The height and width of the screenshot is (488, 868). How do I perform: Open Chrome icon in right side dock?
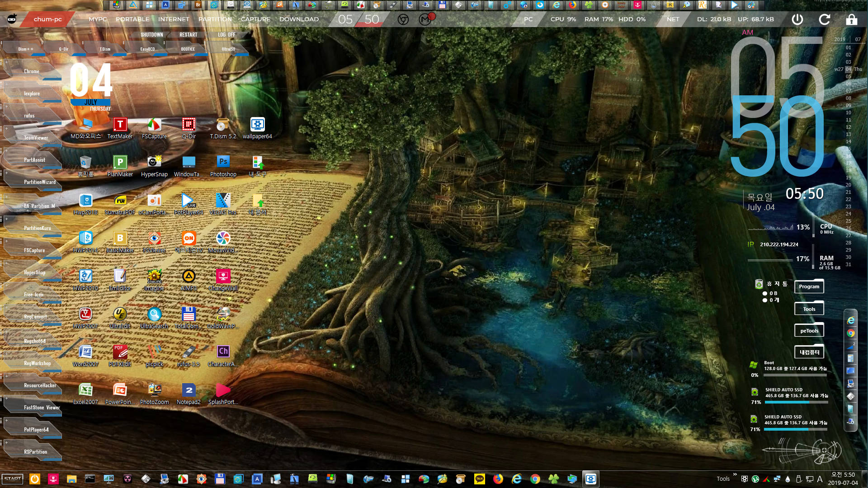point(850,333)
